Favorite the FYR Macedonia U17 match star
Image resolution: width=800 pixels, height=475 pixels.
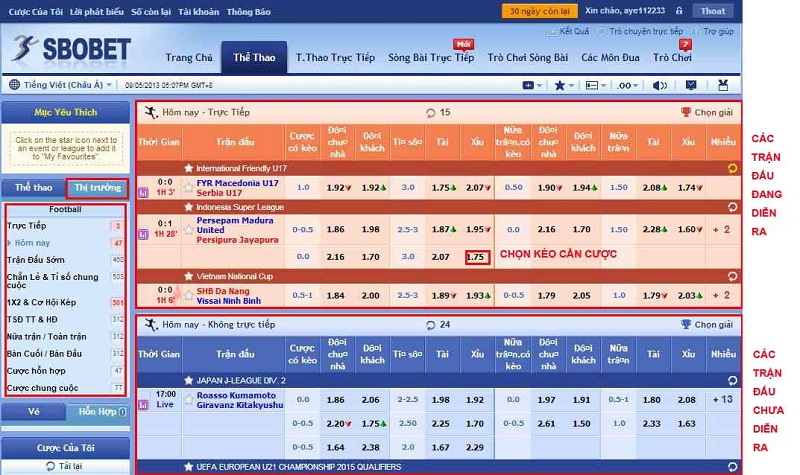point(188,186)
